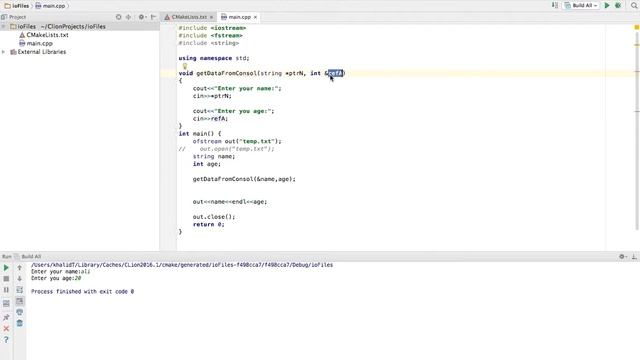
Task: Click the '#include <fstream>' code line
Action: point(211,36)
